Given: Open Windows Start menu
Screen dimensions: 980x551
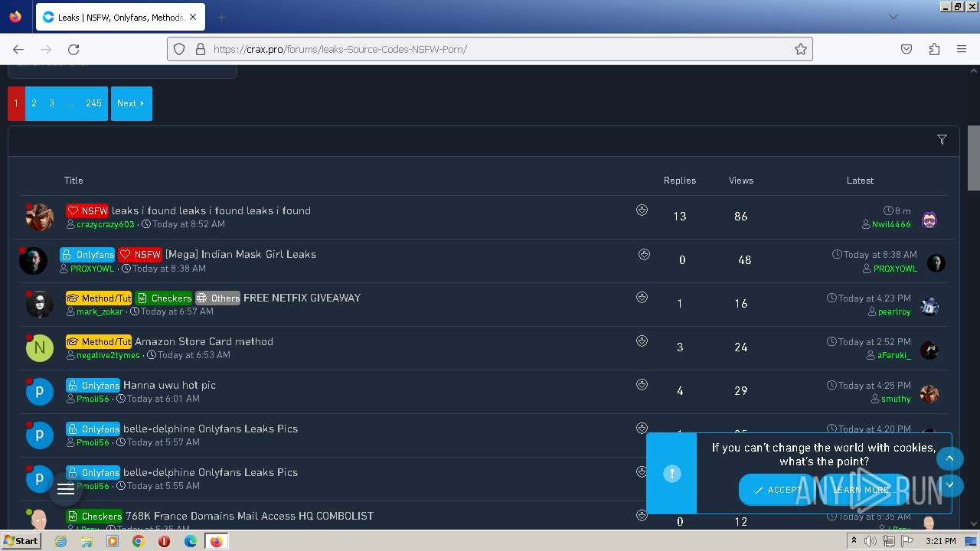Looking at the screenshot, I should (21, 541).
